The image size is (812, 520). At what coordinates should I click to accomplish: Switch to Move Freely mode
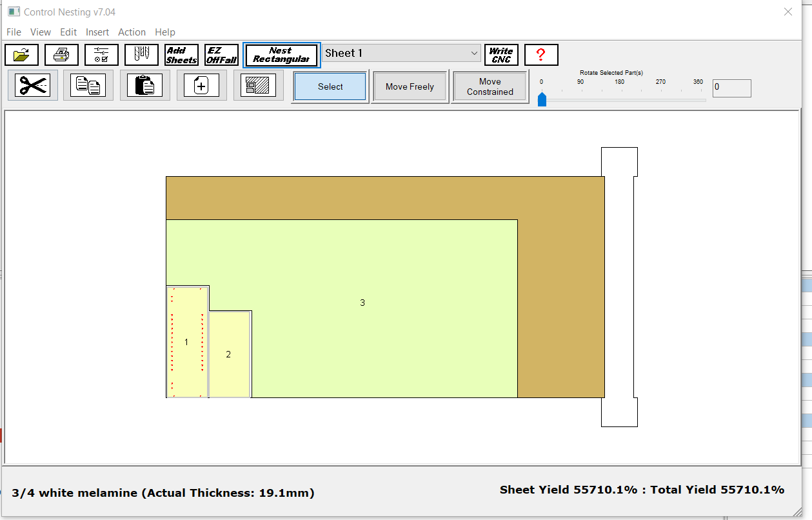pyautogui.click(x=410, y=86)
